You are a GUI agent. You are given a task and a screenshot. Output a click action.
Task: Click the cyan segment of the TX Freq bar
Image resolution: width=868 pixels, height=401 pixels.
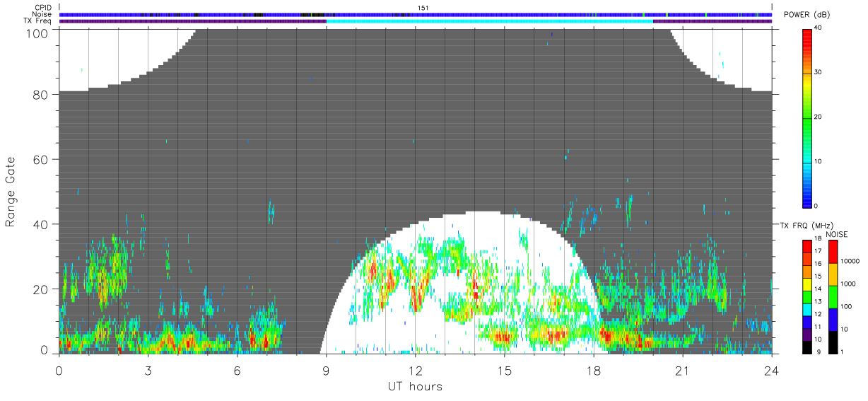pos(489,21)
